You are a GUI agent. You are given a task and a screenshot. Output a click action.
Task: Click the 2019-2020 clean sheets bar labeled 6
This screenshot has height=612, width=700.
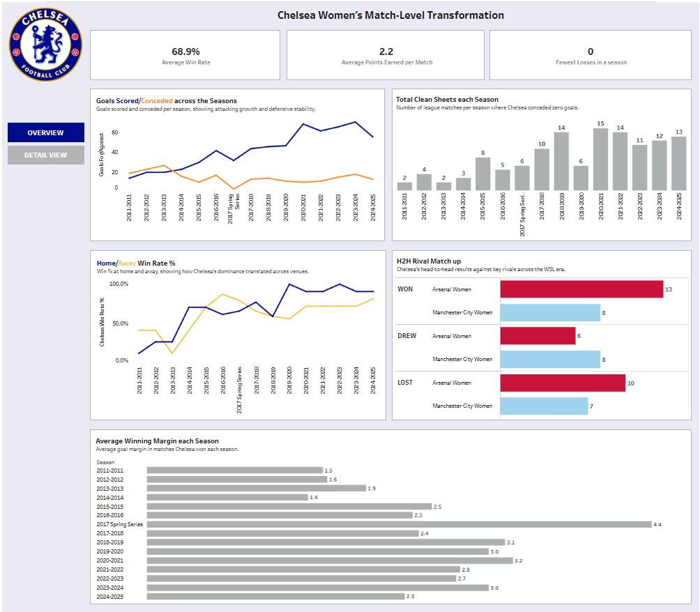[581, 178]
